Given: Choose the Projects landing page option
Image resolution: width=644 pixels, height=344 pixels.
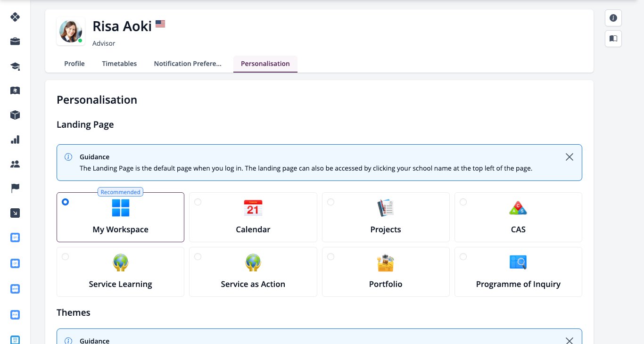Looking at the screenshot, I should pyautogui.click(x=386, y=217).
